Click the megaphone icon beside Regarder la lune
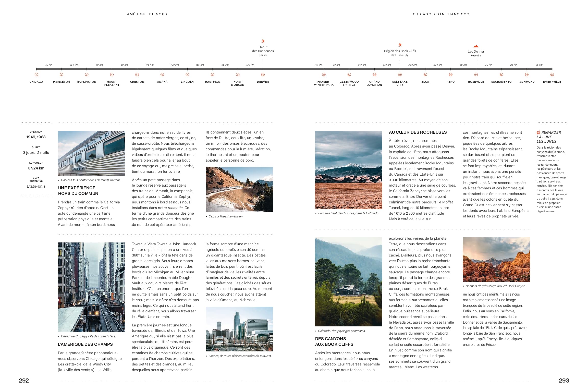 tap(538, 132)
